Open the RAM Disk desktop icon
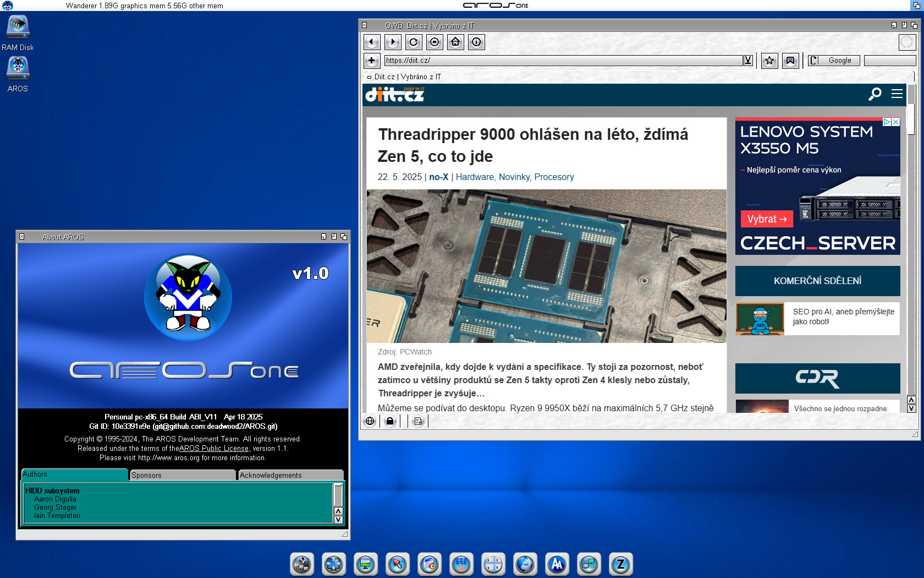Viewport: 924px width, 578px height. pos(18,33)
